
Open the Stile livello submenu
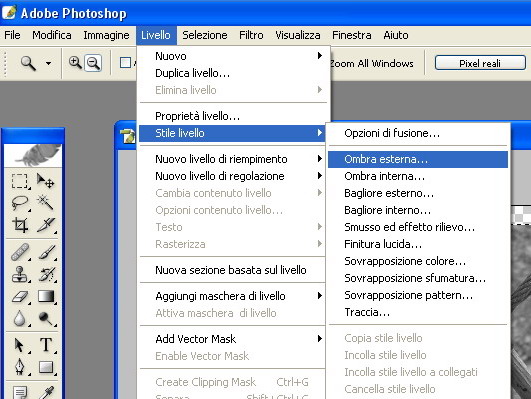click(232, 133)
